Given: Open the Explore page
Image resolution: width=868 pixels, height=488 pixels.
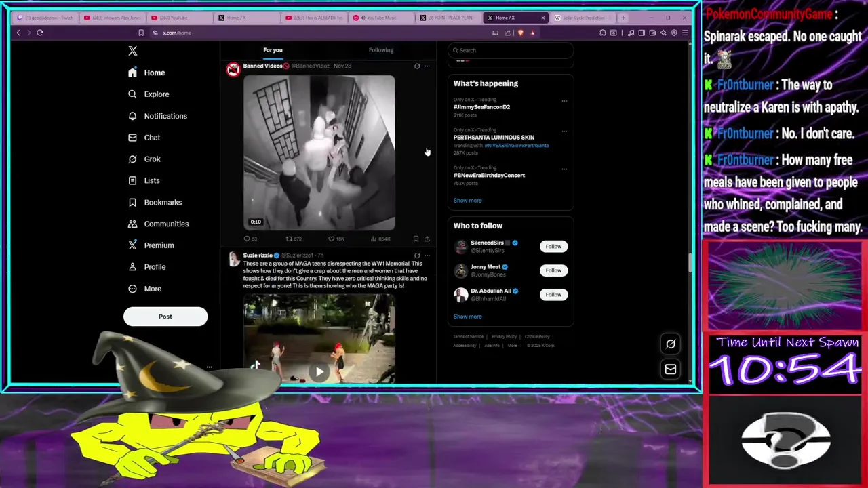Looking at the screenshot, I should coord(149,94).
